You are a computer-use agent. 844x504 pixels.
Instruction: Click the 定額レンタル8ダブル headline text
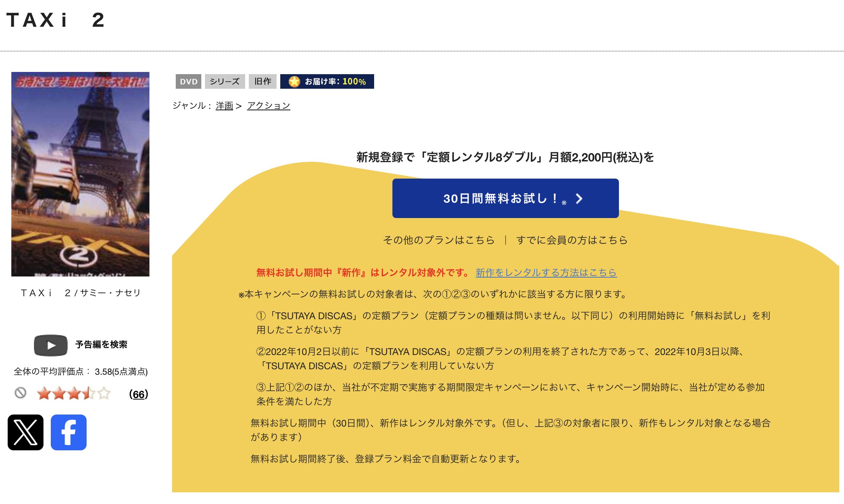point(505,157)
